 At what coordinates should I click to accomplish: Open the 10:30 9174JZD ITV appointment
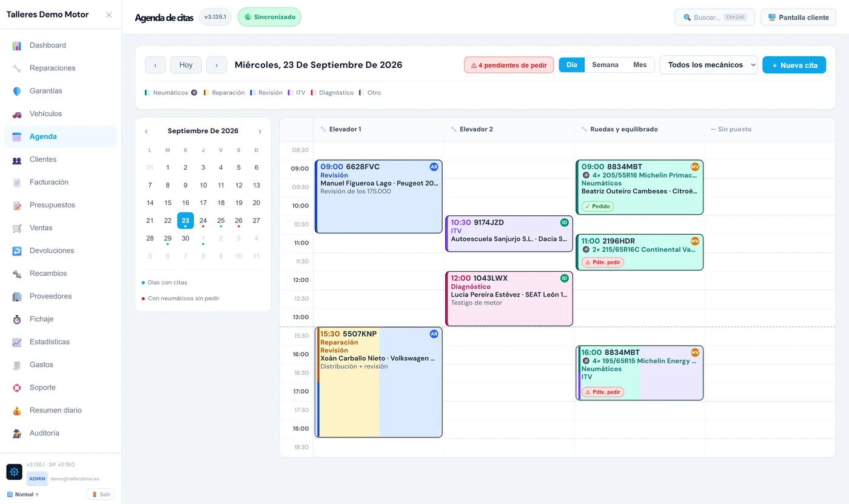pos(509,234)
